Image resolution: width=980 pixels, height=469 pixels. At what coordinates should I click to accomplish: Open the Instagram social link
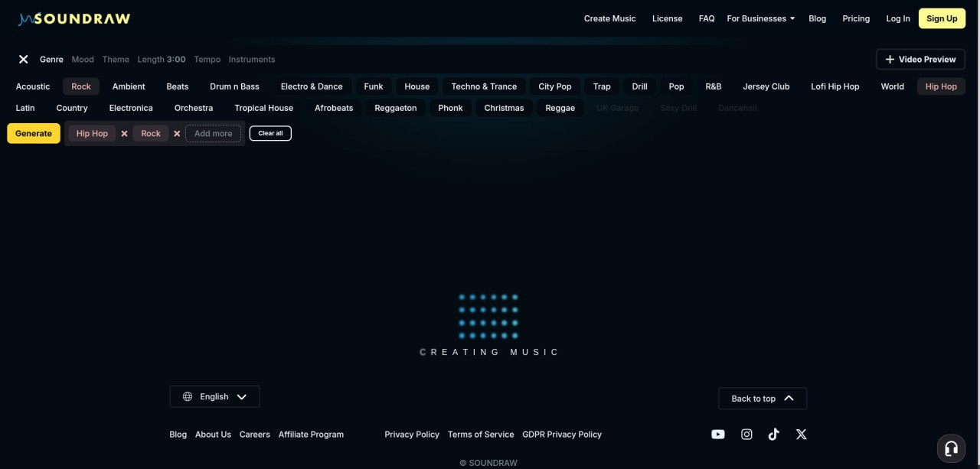pos(746,434)
